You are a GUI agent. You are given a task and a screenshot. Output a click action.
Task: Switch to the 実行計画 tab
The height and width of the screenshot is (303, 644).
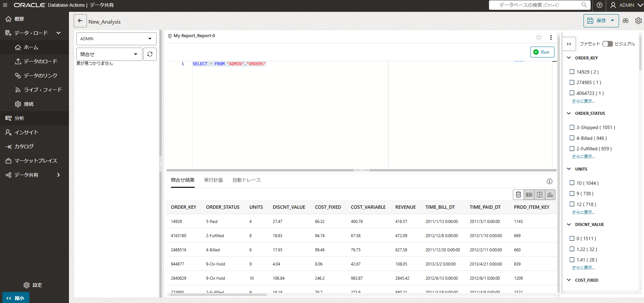click(x=213, y=180)
